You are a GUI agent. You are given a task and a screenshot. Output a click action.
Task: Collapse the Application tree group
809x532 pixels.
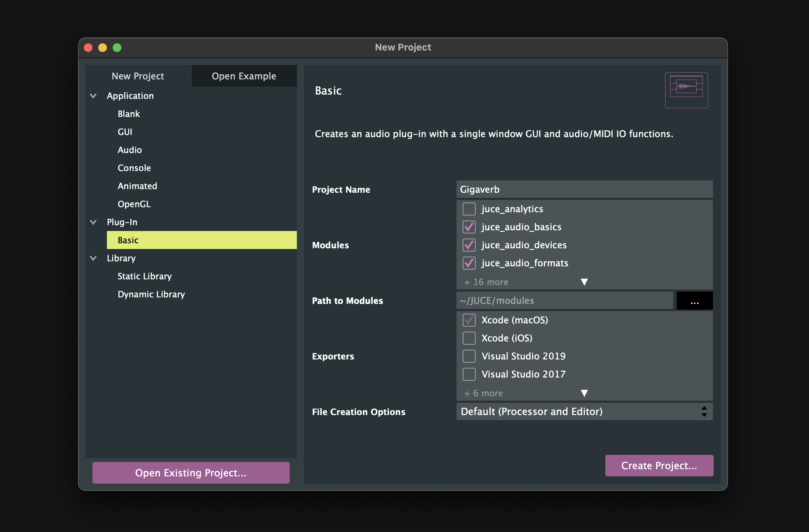point(93,96)
